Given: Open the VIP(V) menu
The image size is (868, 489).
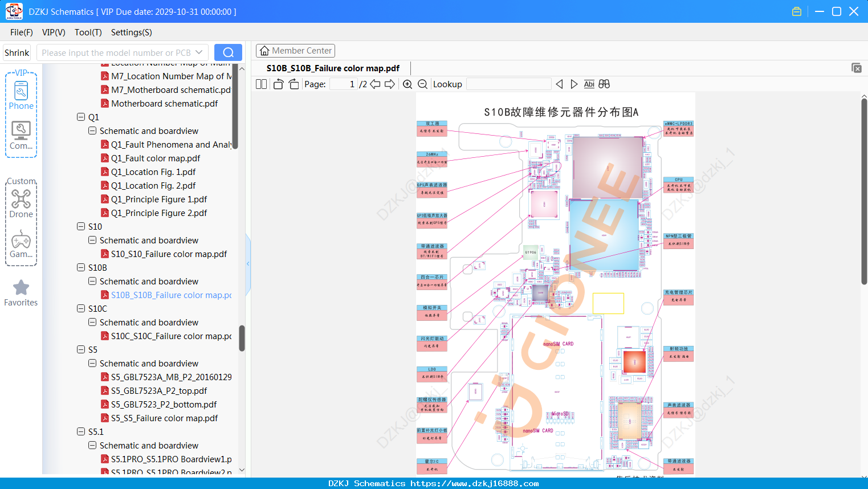Looking at the screenshot, I should [54, 32].
